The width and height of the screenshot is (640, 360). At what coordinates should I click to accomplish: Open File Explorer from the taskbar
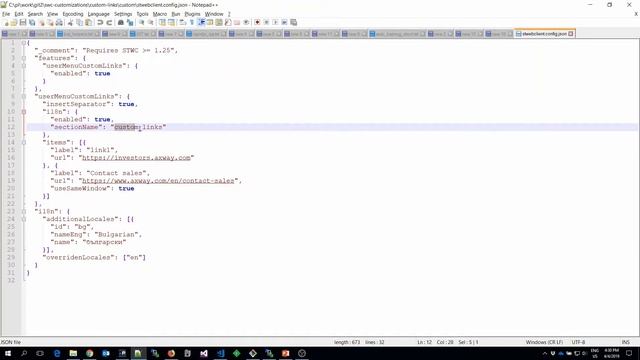[x=73, y=353]
